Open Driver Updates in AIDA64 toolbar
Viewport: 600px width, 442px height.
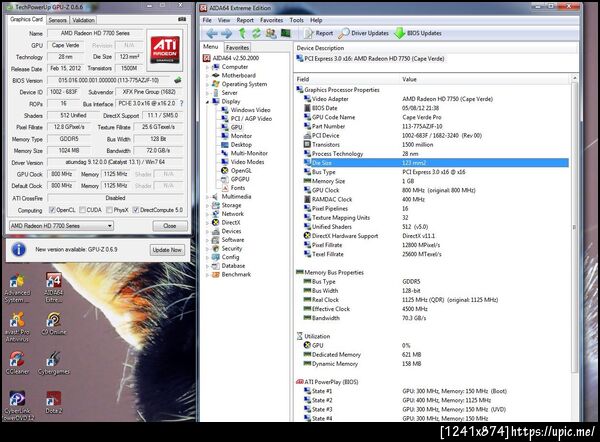[x=364, y=33]
